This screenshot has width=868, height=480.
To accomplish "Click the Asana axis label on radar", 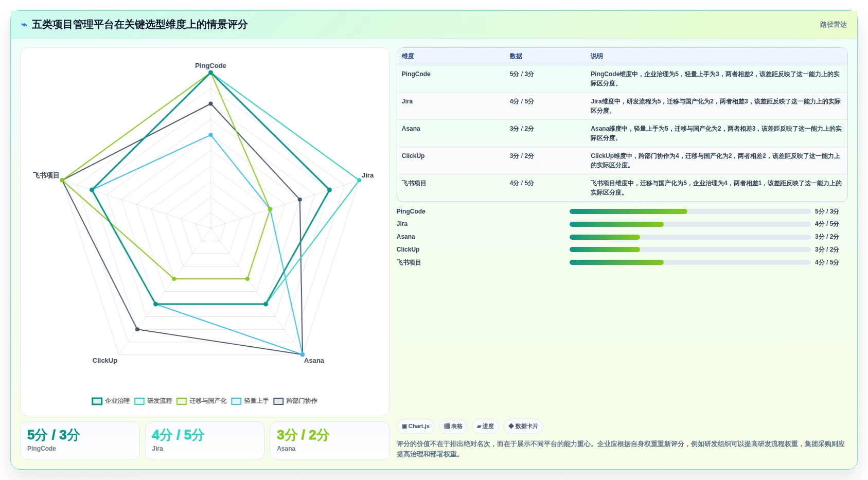I will [314, 361].
